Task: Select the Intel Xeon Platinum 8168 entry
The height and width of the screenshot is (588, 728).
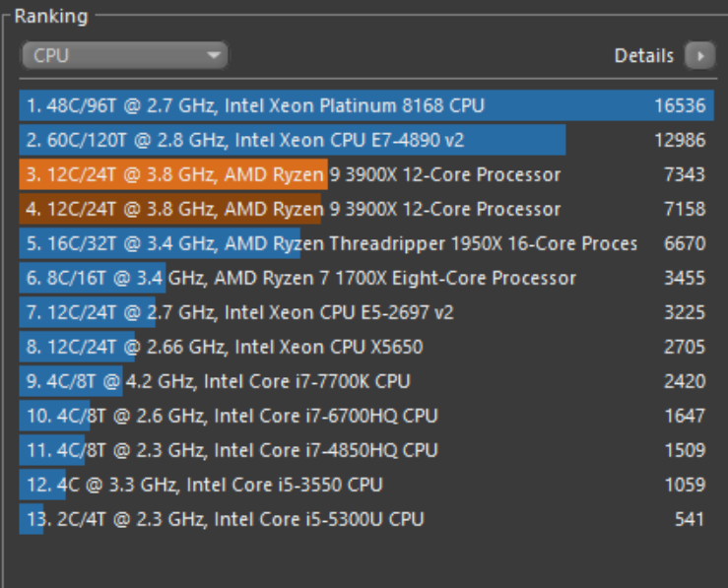Action: pos(366,105)
